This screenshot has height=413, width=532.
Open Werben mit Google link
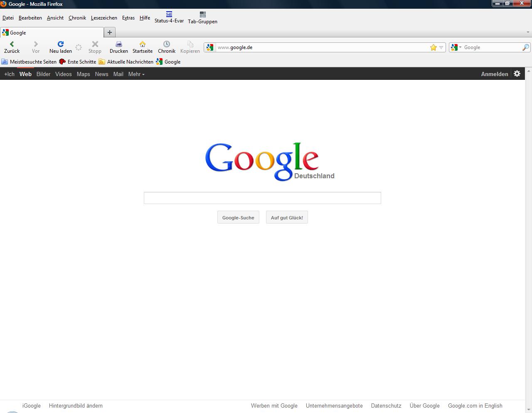point(274,406)
